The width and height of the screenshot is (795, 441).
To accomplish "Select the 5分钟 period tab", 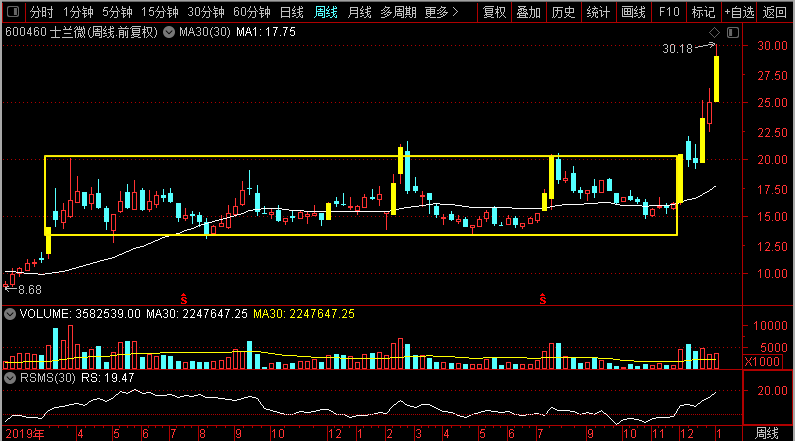I will click(x=117, y=12).
